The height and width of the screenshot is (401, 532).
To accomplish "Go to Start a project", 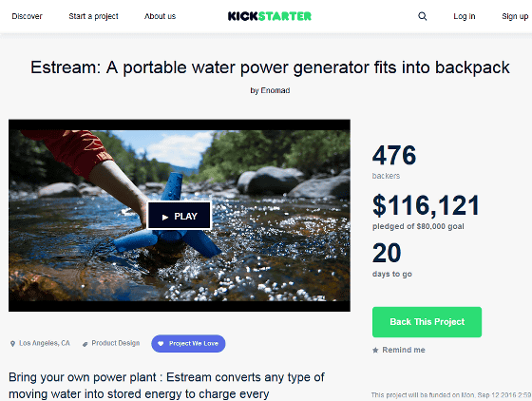I will pyautogui.click(x=93, y=16).
